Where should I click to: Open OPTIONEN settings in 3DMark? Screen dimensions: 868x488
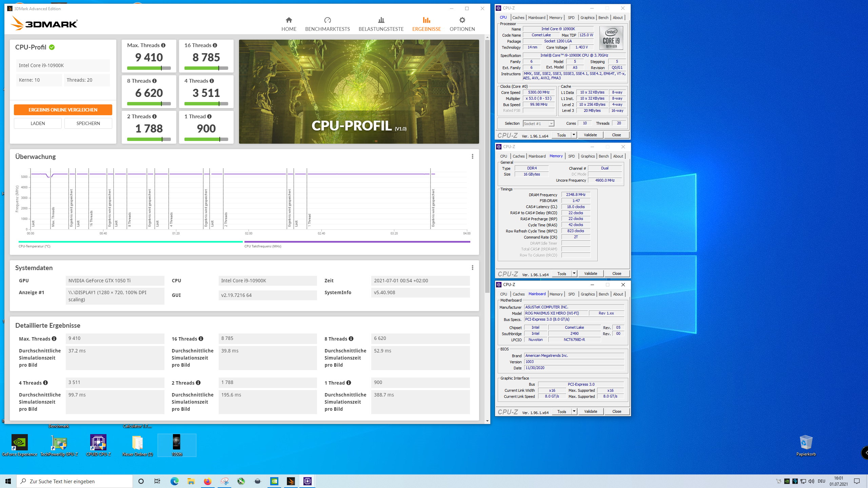[x=462, y=24]
